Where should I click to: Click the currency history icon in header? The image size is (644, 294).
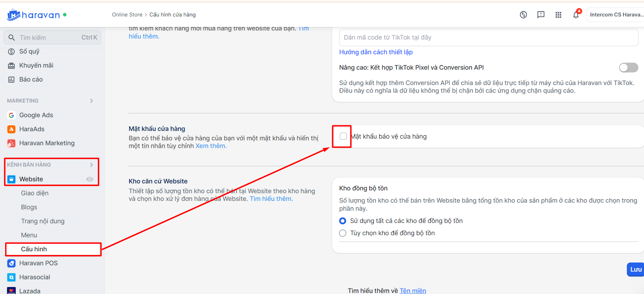[523, 15]
